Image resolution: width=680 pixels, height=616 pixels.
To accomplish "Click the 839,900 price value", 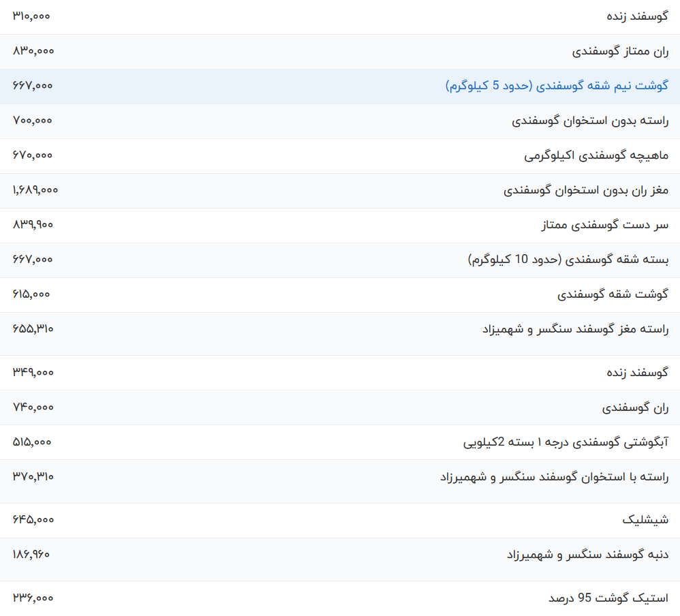I will 33,225.
